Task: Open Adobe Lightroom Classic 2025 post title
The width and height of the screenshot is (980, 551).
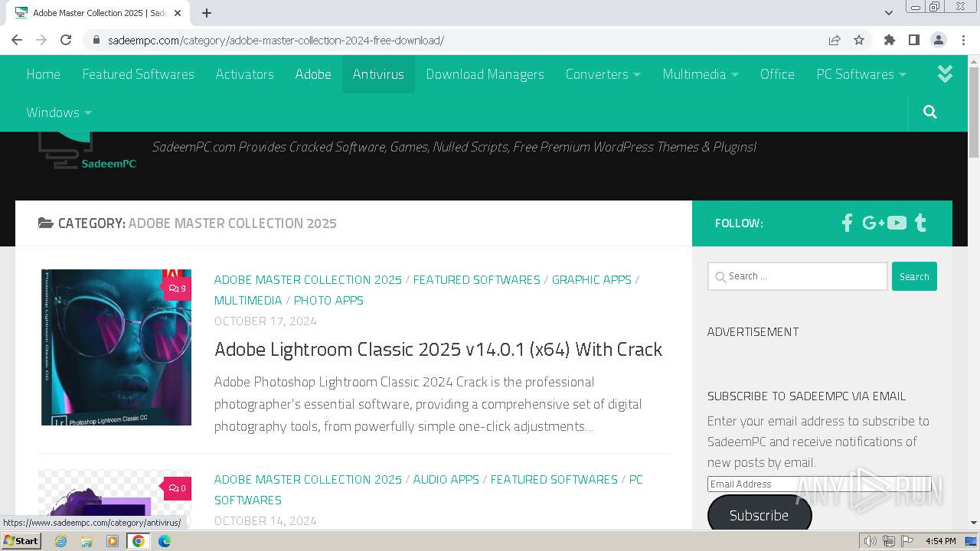Action: (438, 350)
